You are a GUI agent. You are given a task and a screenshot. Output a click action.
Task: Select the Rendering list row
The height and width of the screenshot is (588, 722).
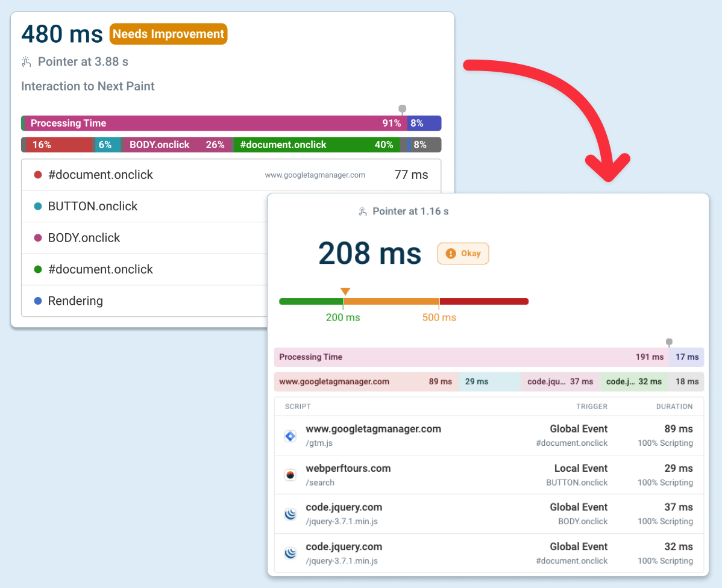145,301
